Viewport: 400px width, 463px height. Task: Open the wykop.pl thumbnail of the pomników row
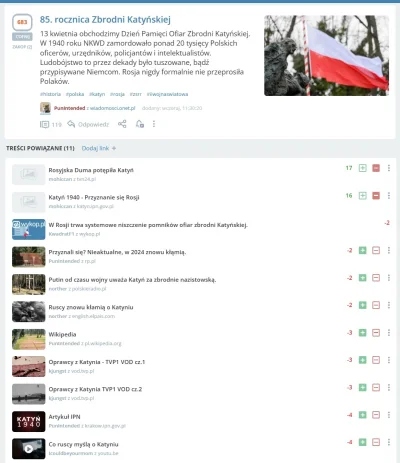(x=29, y=229)
